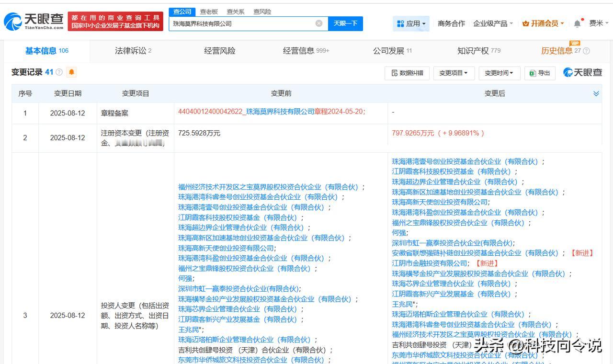Image resolution: width=613 pixels, height=364 pixels.
Task: Open the 变更时间 filter dropdown
Action: (x=499, y=73)
